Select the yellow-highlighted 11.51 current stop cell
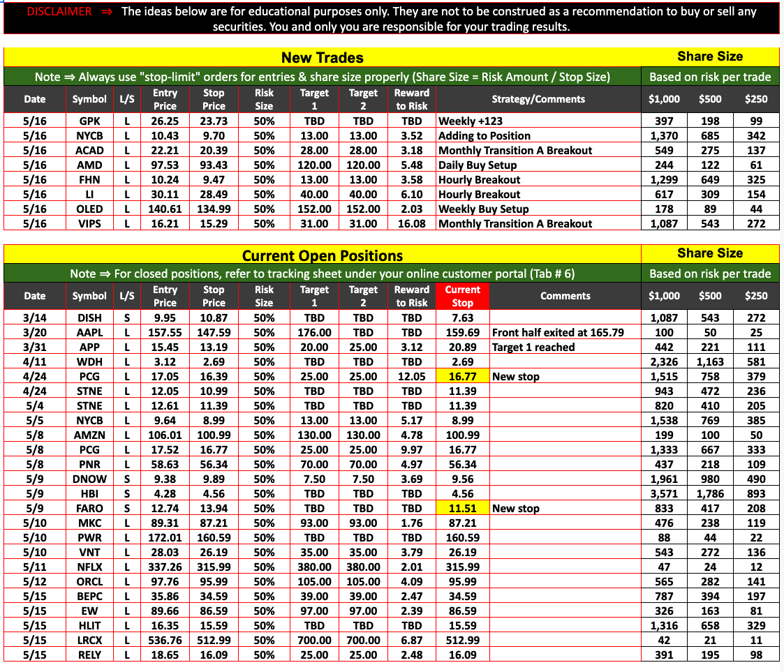The image size is (784, 672). (462, 509)
